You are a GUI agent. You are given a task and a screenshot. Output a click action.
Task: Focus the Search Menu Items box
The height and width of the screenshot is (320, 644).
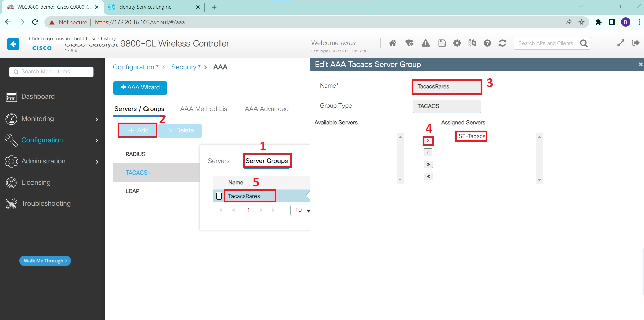click(51, 72)
